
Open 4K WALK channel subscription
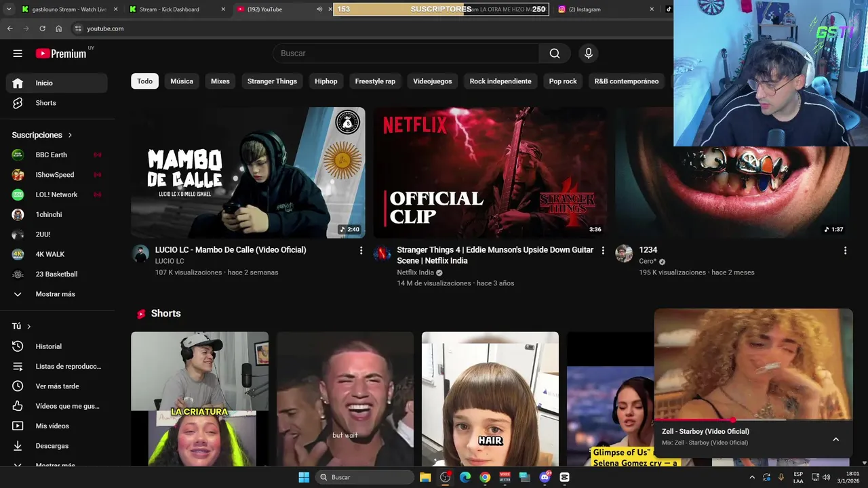click(57, 254)
